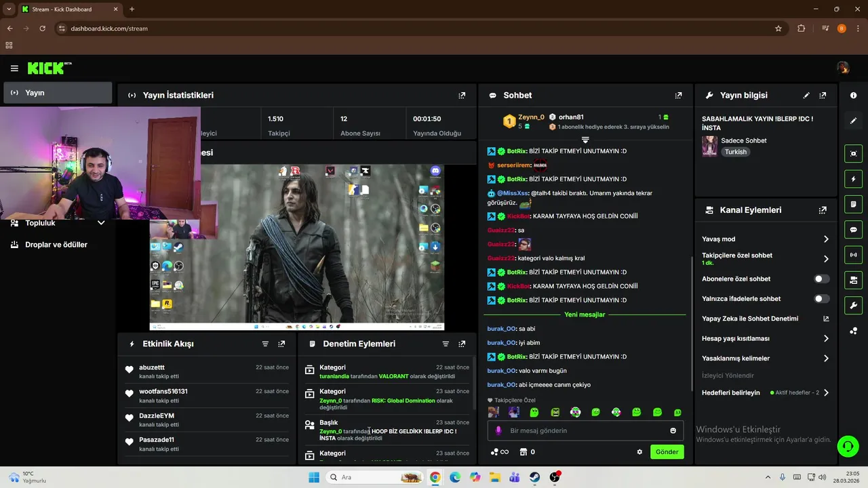Viewport: 868px width, 488px height.
Task: Select Yayın in the left sidebar
Action: point(58,93)
